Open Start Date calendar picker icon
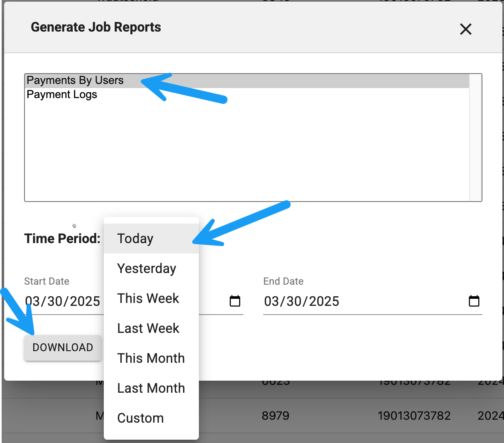Image resolution: width=504 pixels, height=443 pixels. click(x=235, y=301)
